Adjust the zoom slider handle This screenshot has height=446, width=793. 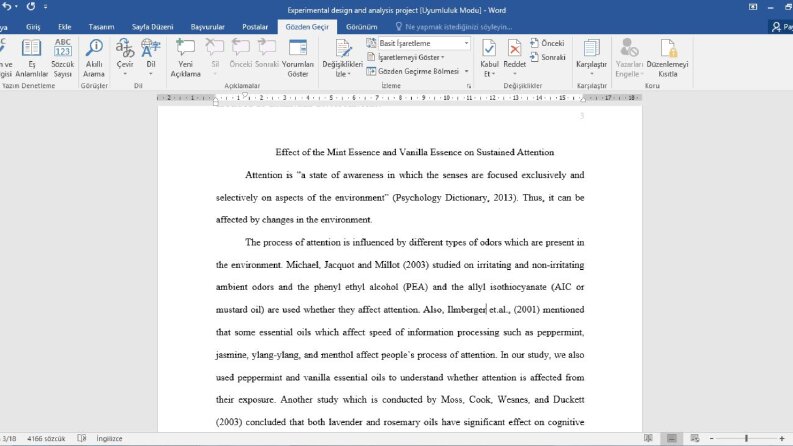coord(746,438)
